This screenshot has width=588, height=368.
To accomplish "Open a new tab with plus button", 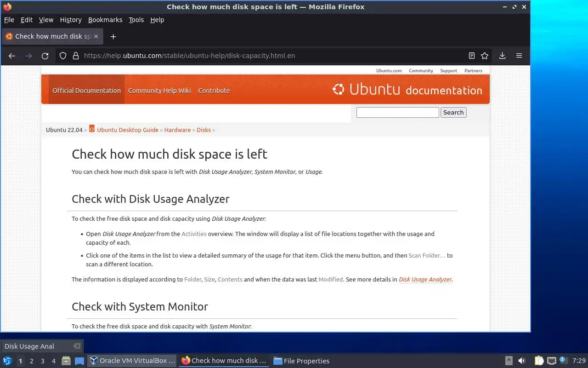I will pyautogui.click(x=113, y=36).
